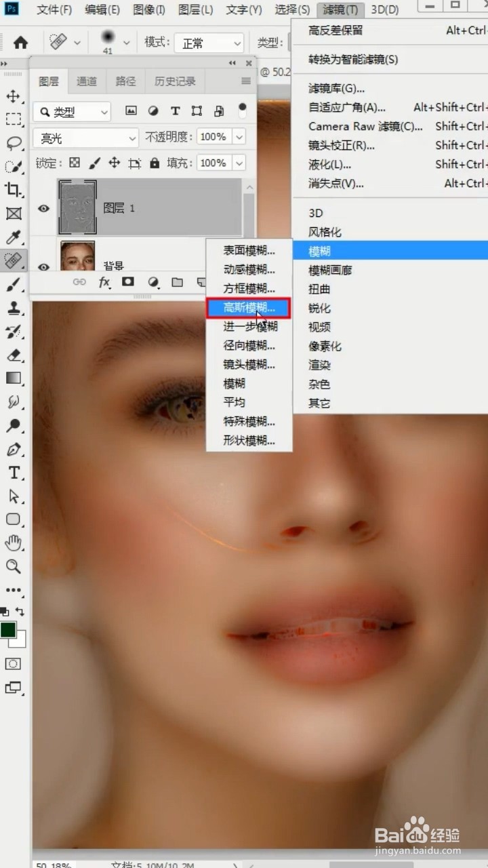This screenshot has height=868, width=488.
Task: Open 不透明度 opacity slider dropdown
Action: click(x=239, y=138)
